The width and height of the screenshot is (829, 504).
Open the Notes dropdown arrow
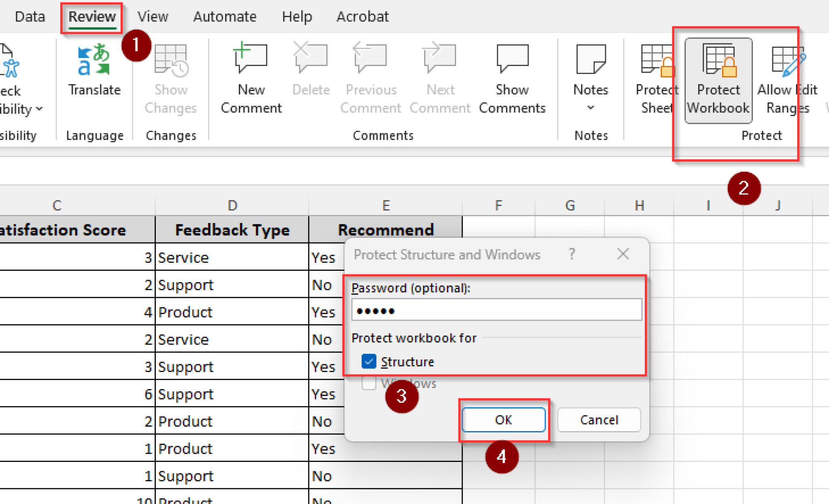(x=590, y=107)
